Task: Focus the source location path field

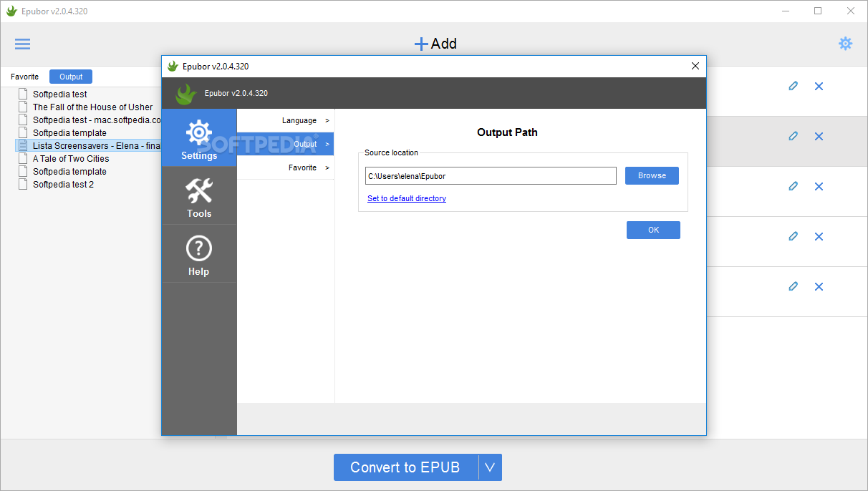Action: click(x=491, y=175)
